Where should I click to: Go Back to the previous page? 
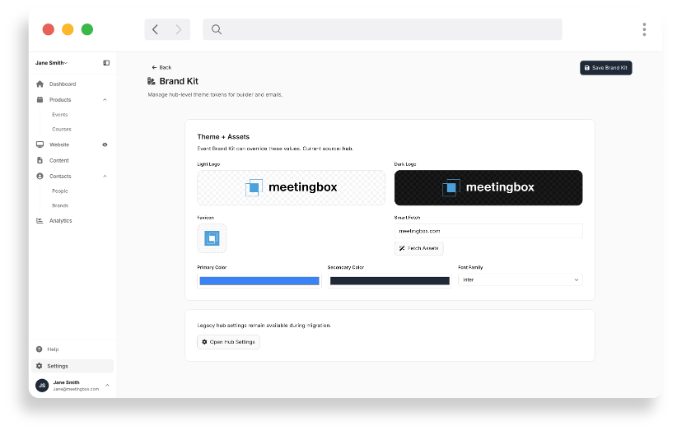click(161, 67)
